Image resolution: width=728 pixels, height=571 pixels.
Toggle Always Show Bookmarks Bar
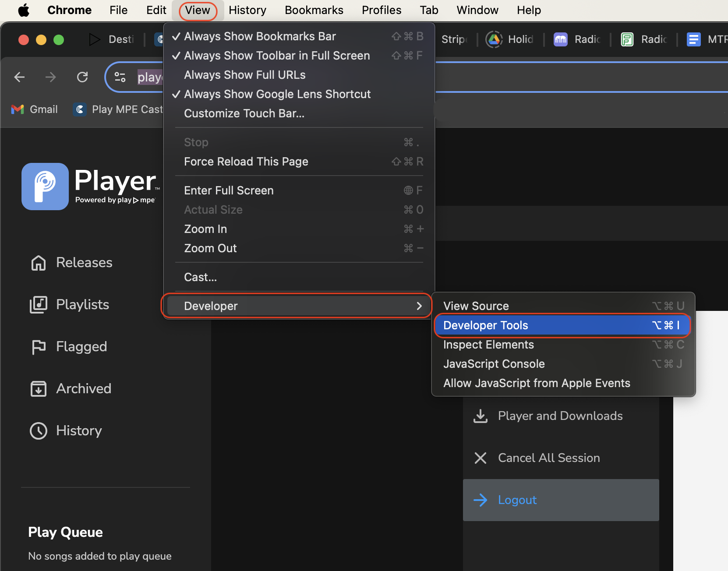click(299, 36)
